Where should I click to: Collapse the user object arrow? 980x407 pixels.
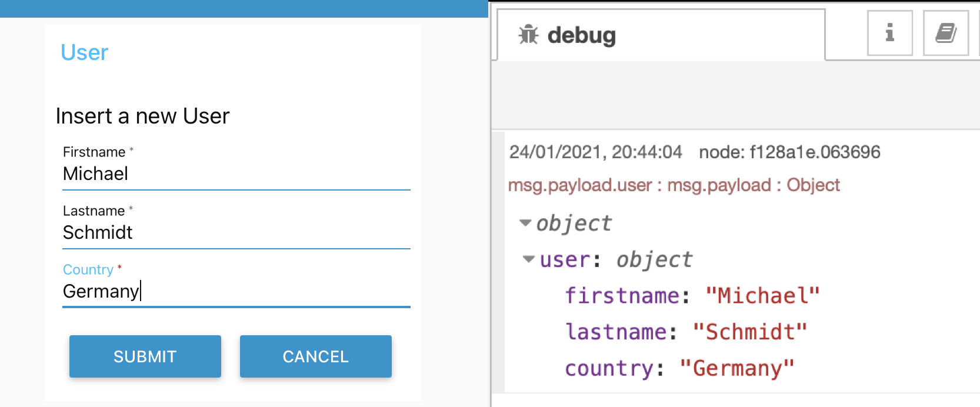pos(529,259)
